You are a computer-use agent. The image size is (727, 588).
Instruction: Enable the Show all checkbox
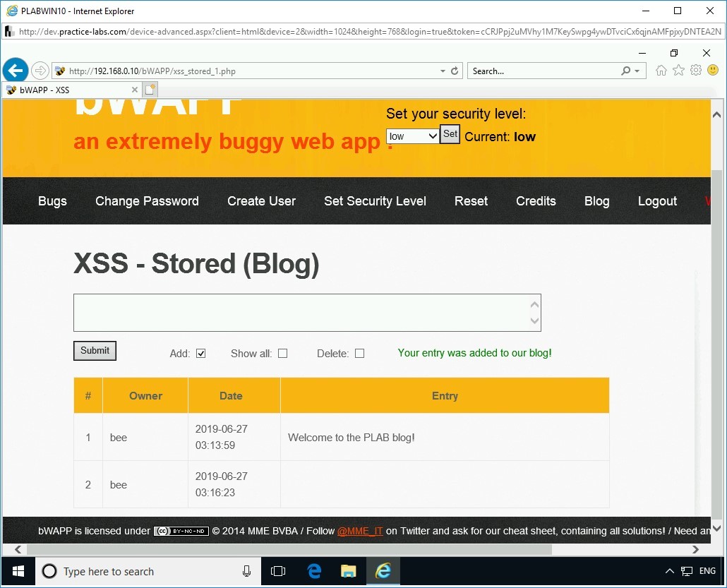click(282, 353)
